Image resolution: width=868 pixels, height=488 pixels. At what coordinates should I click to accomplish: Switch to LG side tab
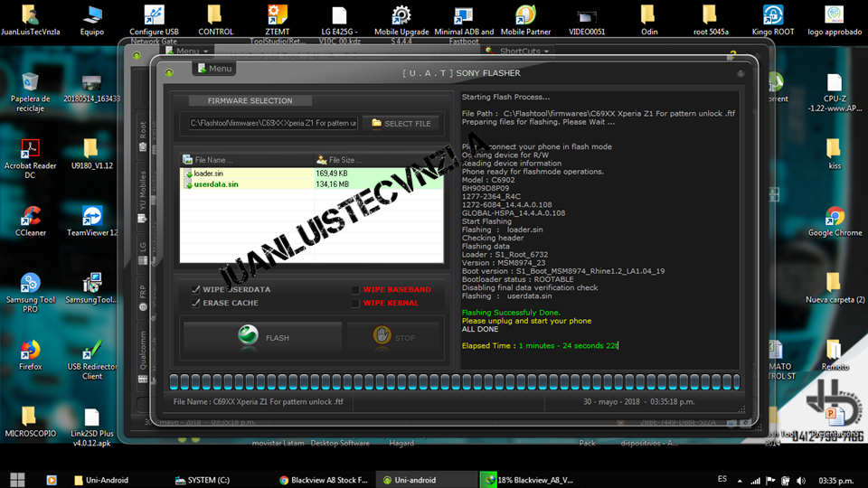[143, 253]
